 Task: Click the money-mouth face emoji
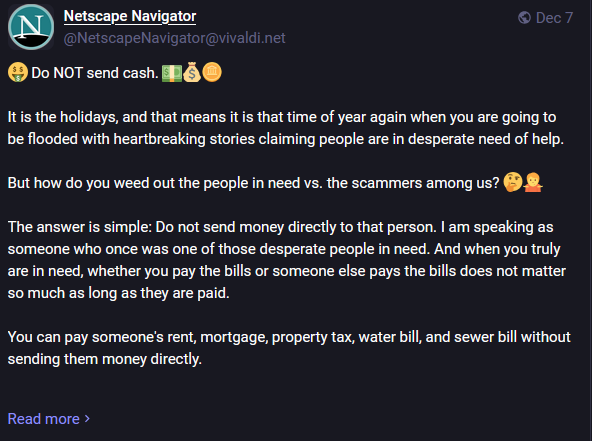tap(18, 72)
